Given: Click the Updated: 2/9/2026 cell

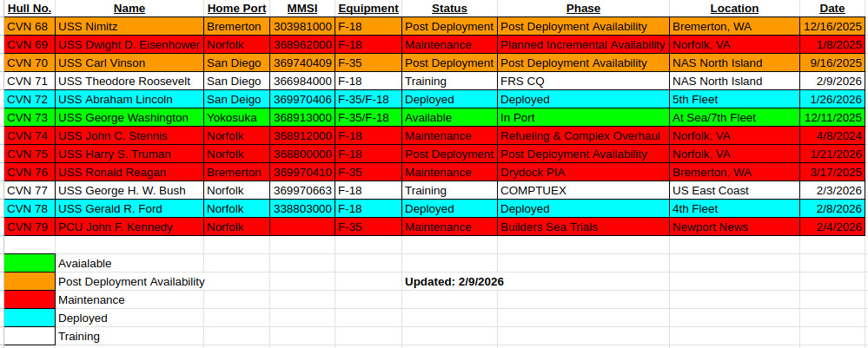Looking at the screenshot, I should [454, 281].
